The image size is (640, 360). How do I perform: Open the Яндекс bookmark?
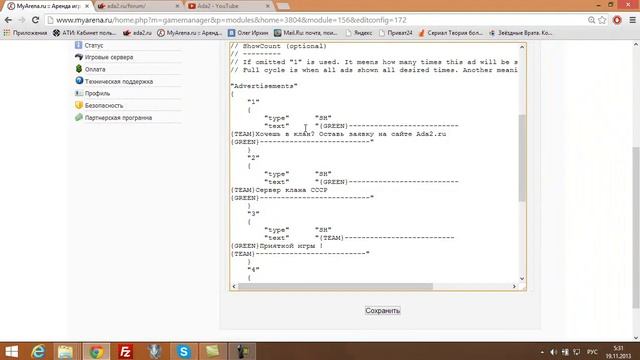(358, 33)
